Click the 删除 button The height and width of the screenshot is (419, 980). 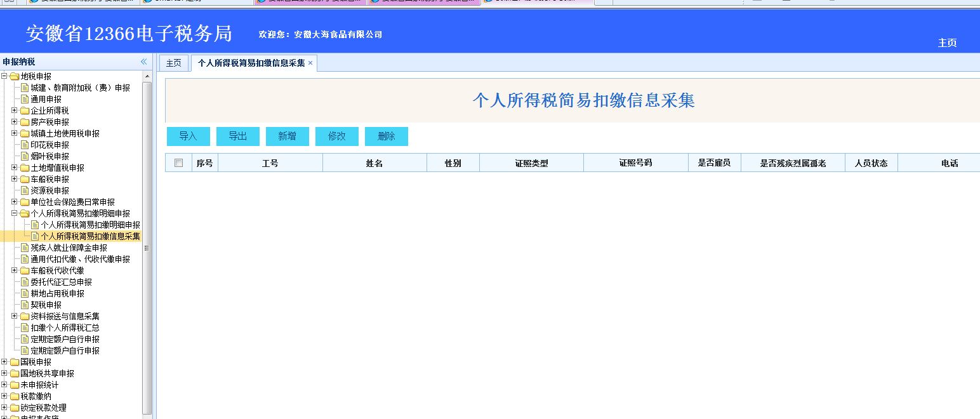(x=387, y=136)
